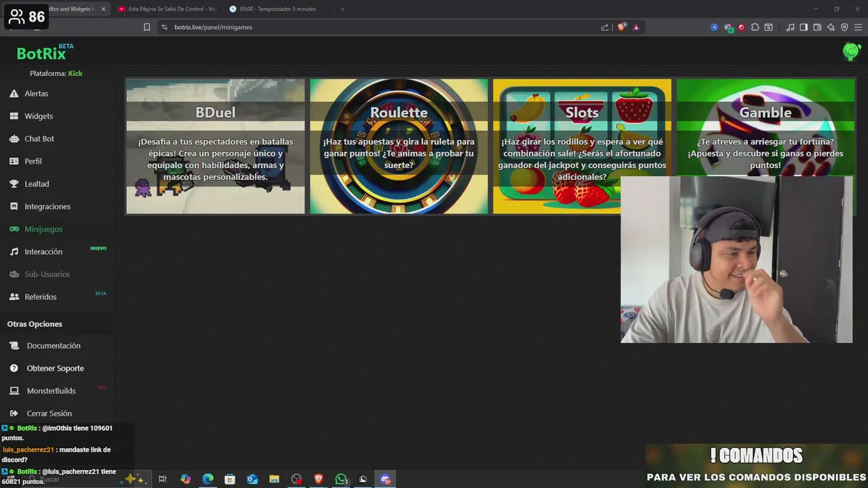Image resolution: width=868 pixels, height=488 pixels.
Task: Open the Perfil page
Action: tap(33, 161)
